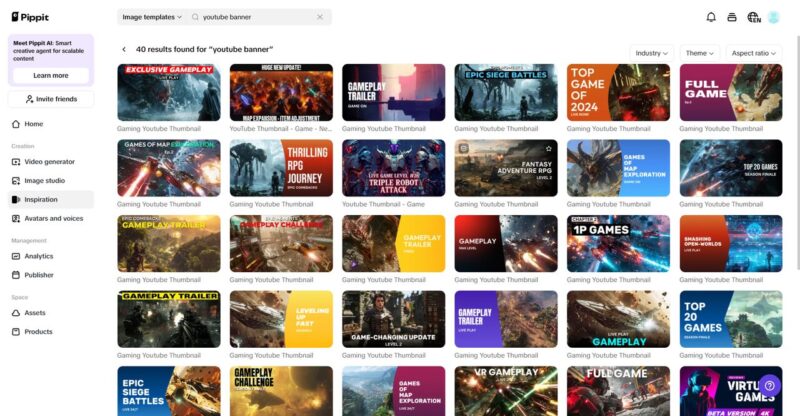Open Home in the sidebar

(51, 124)
